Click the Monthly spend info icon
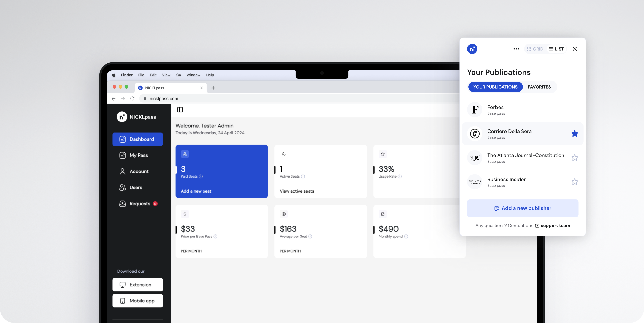 (406, 237)
